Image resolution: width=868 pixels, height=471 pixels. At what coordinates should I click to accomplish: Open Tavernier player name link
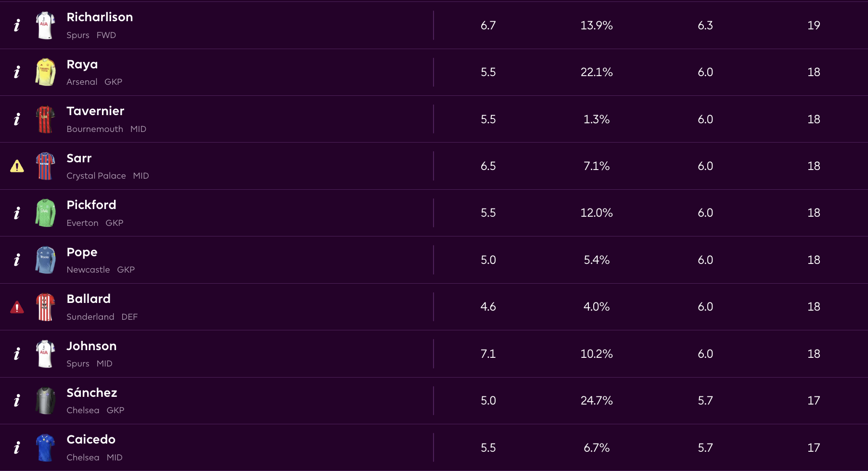point(95,111)
